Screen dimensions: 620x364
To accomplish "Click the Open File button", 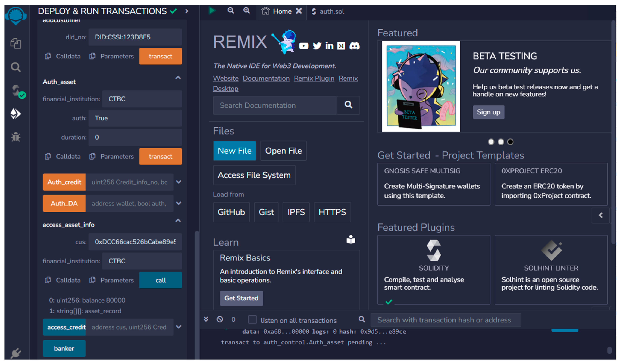I will (x=283, y=151).
